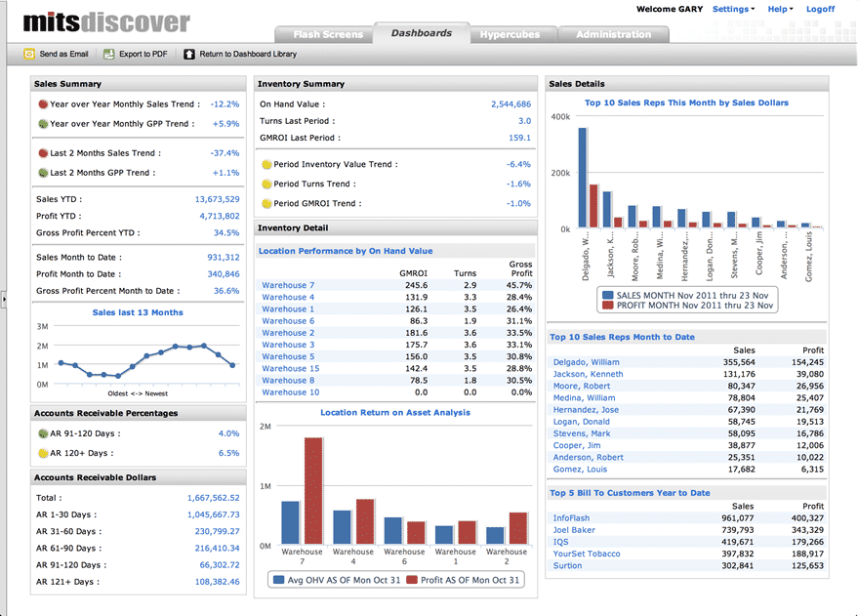Screen dimensions: 858x616
Task: Open the Settings dropdown menu
Action: pyautogui.click(x=733, y=9)
